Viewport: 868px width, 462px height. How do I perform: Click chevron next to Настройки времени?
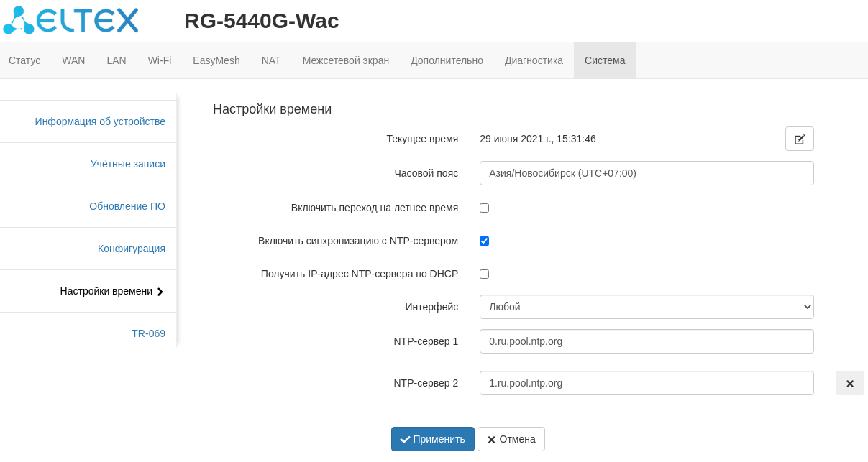pos(160,292)
